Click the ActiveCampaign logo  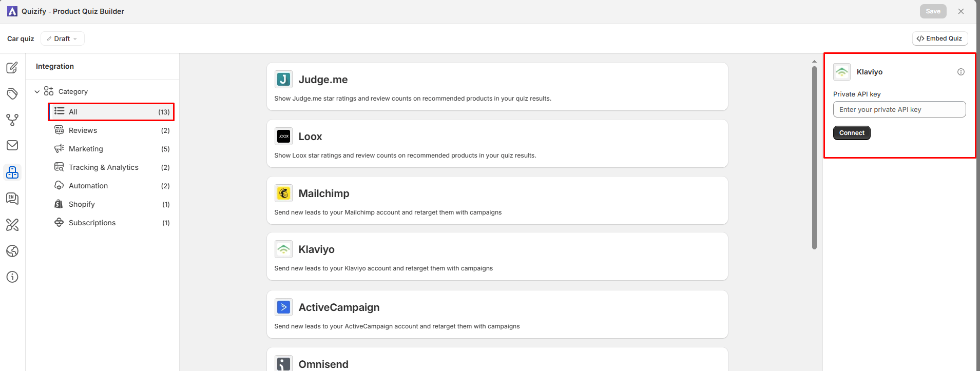click(x=283, y=307)
